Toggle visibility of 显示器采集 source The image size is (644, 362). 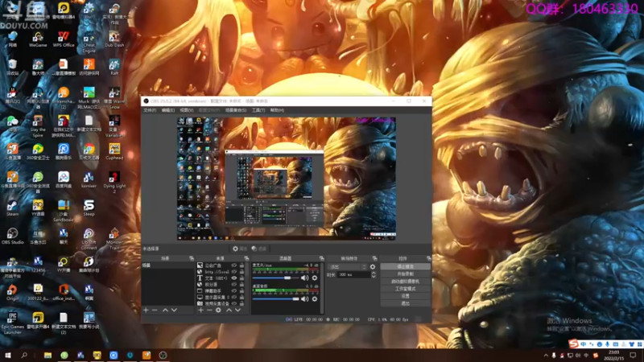tap(234, 297)
